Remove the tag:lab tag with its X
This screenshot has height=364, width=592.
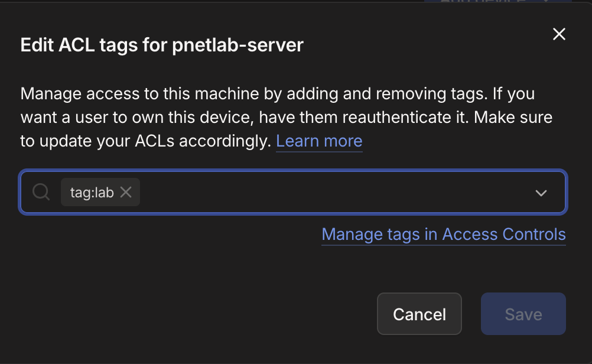126,192
